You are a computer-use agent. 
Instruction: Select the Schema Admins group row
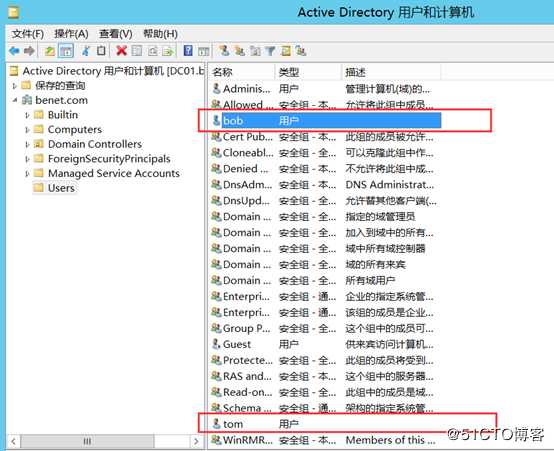[x=325, y=408]
